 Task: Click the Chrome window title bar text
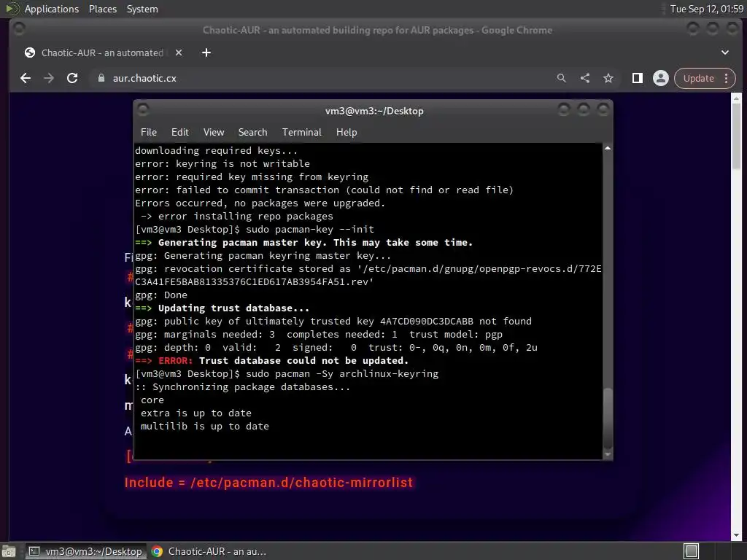pos(377,30)
